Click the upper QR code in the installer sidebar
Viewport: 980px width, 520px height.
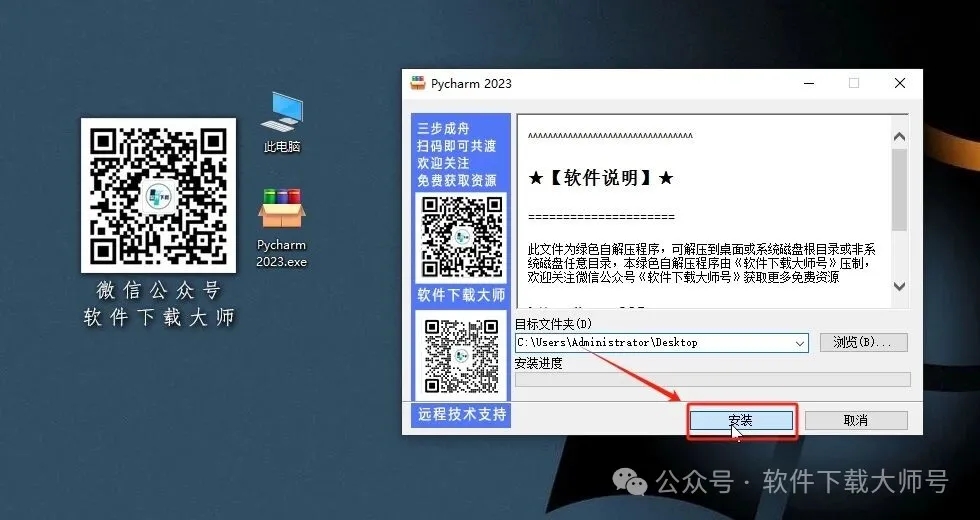(x=461, y=237)
